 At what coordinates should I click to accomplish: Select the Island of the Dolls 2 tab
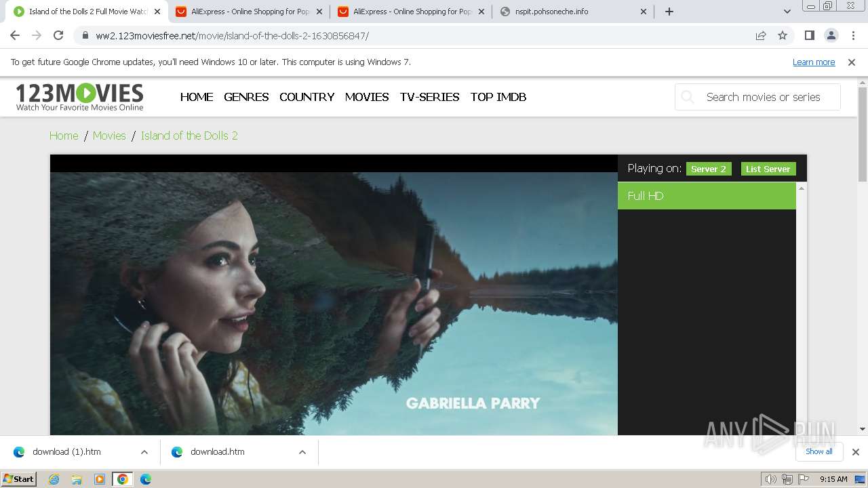[87, 12]
